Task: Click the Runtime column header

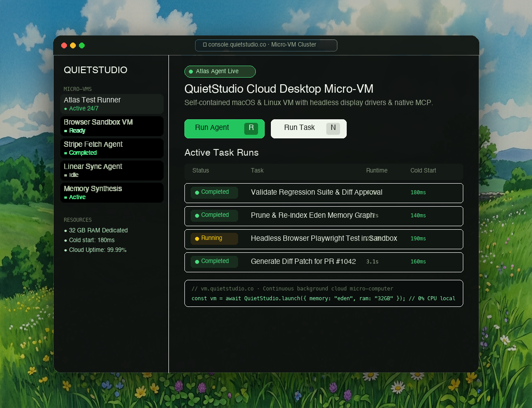Action: [x=377, y=171]
